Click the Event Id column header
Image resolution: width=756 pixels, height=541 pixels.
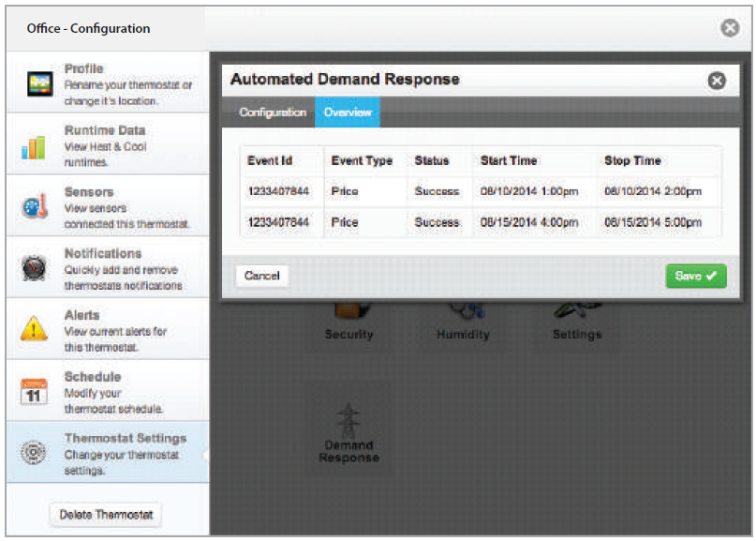point(270,160)
